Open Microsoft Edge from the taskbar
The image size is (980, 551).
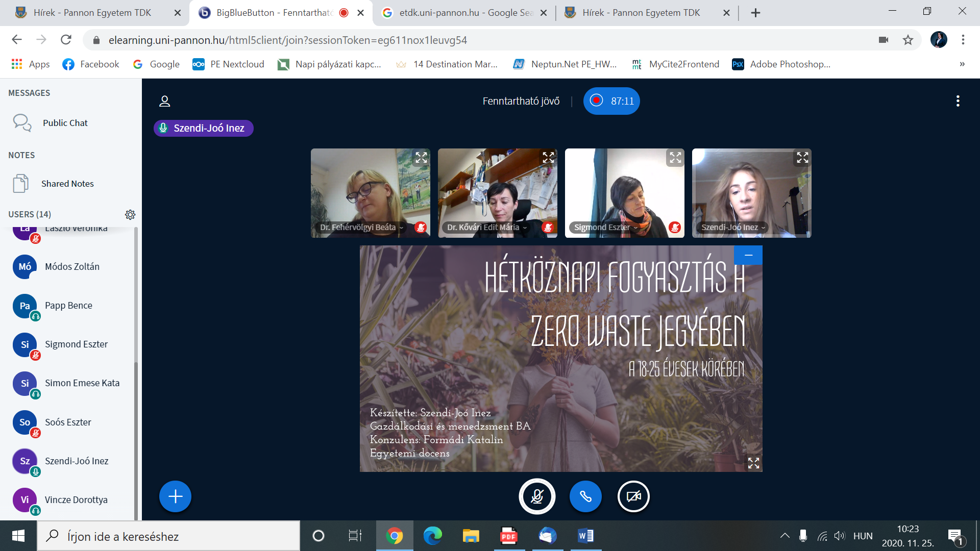pos(432,536)
